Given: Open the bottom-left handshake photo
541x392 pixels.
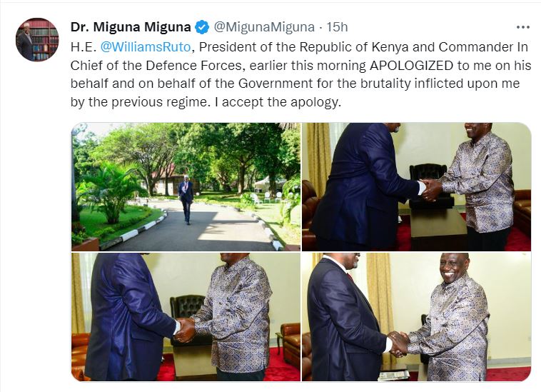Looking at the screenshot, I should (x=186, y=317).
